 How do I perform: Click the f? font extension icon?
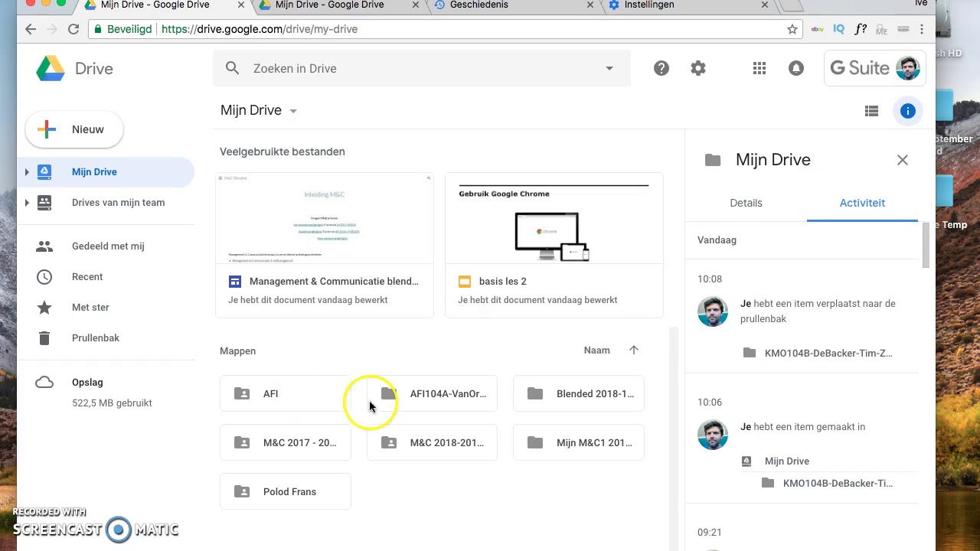point(861,29)
